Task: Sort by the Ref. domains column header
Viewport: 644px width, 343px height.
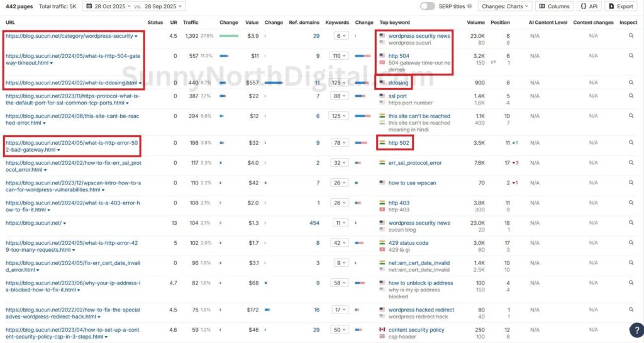Action: point(304,23)
